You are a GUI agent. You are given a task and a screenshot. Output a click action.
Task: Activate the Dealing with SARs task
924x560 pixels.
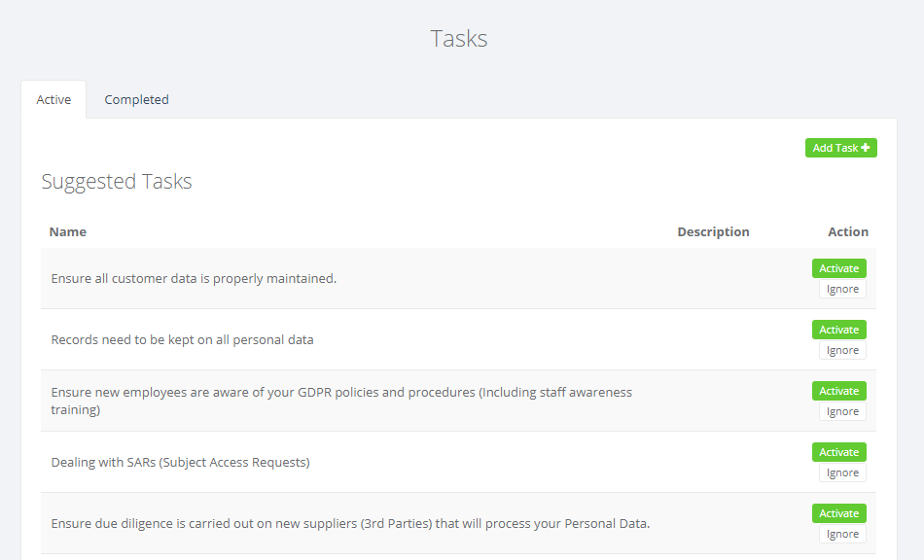[x=838, y=452]
